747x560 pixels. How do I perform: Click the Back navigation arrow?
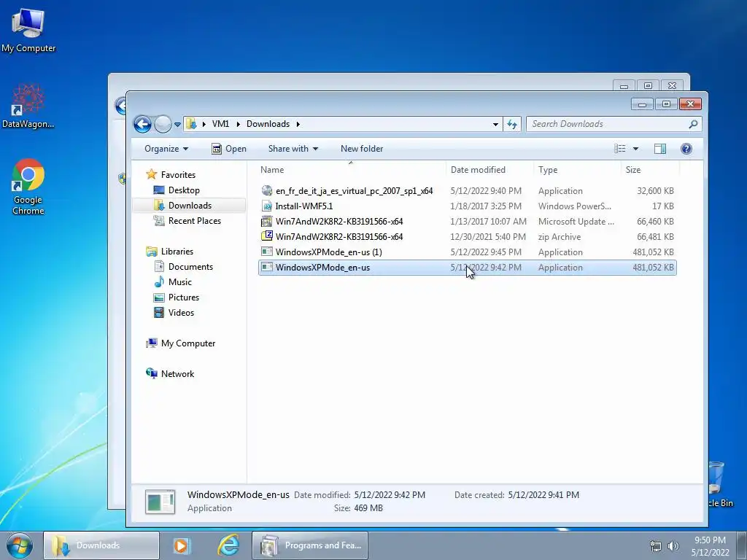coord(142,124)
